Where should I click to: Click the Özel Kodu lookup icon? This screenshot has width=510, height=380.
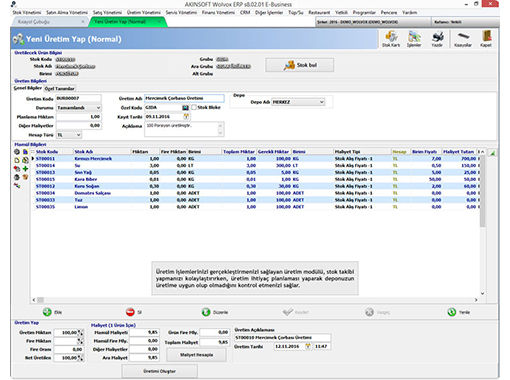pyautogui.click(x=185, y=108)
